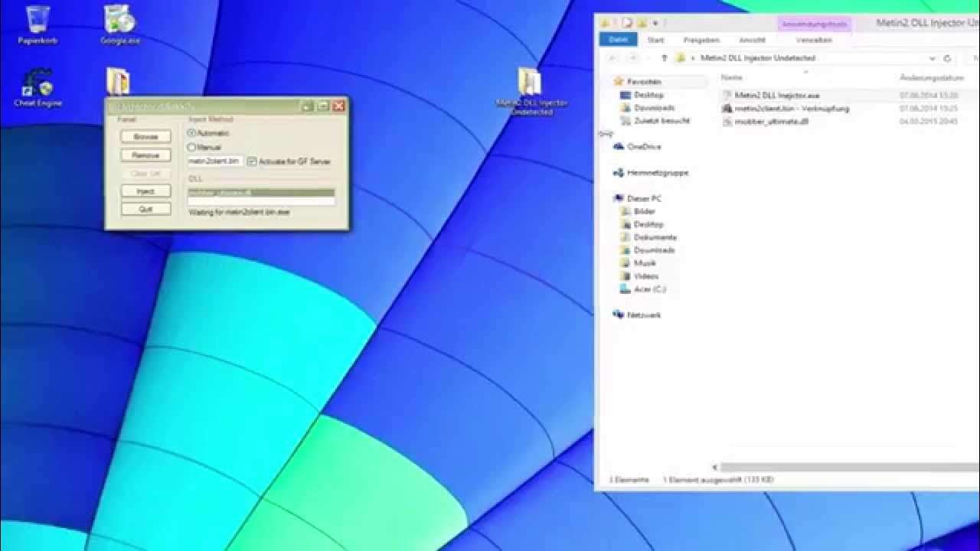Go up one folder level in Explorer
The width and height of the screenshot is (980, 551).
point(664,58)
